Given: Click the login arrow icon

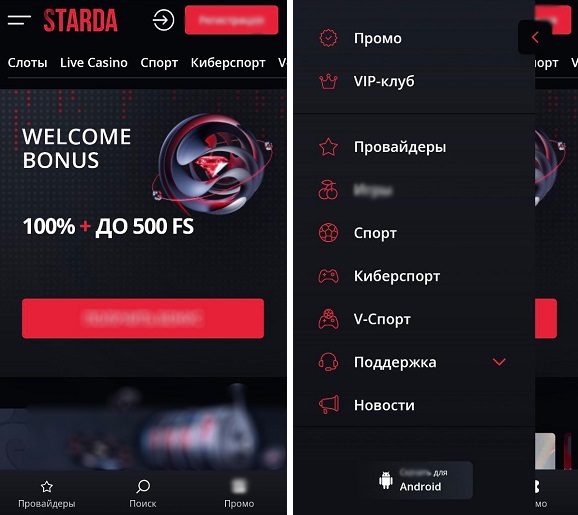Looking at the screenshot, I should click(163, 20).
